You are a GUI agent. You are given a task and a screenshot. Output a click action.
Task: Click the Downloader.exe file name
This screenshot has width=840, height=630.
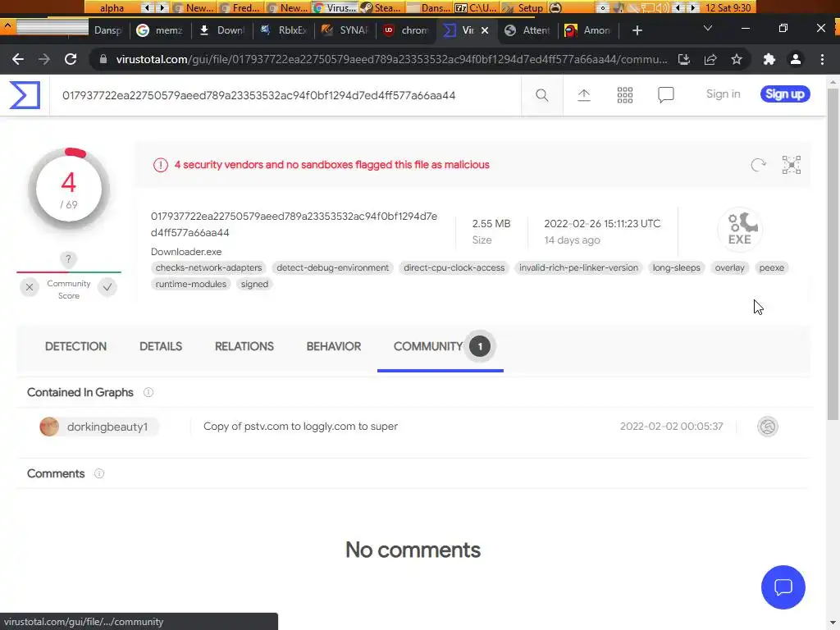point(186,252)
